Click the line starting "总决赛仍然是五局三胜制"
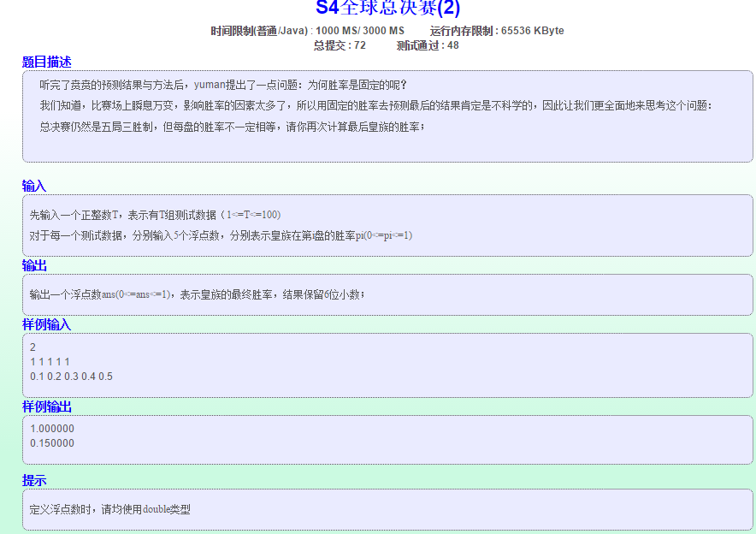This screenshot has width=756, height=534. click(x=232, y=127)
